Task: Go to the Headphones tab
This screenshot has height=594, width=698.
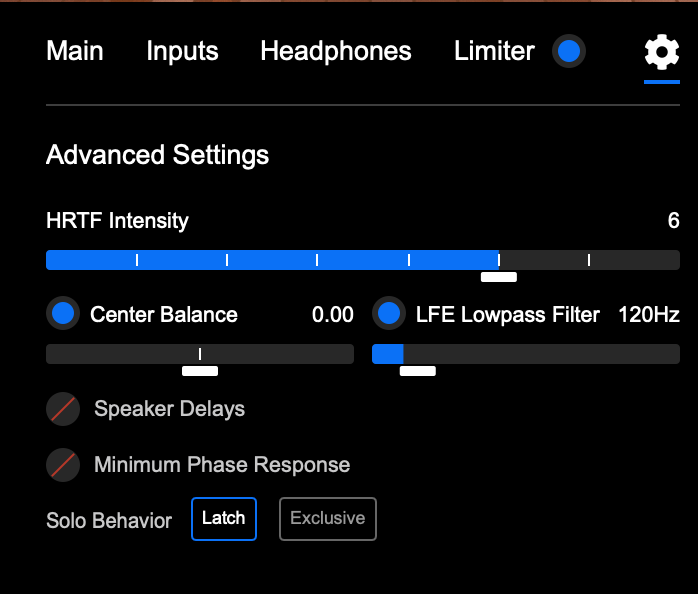Action: point(336,51)
